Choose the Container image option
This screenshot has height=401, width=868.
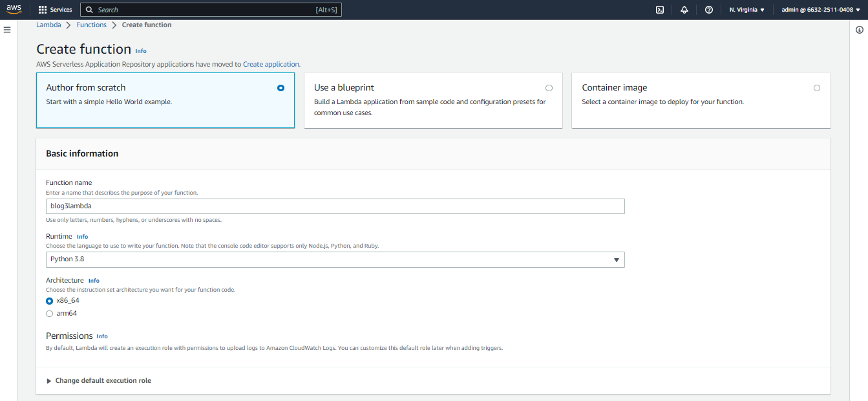(x=817, y=88)
